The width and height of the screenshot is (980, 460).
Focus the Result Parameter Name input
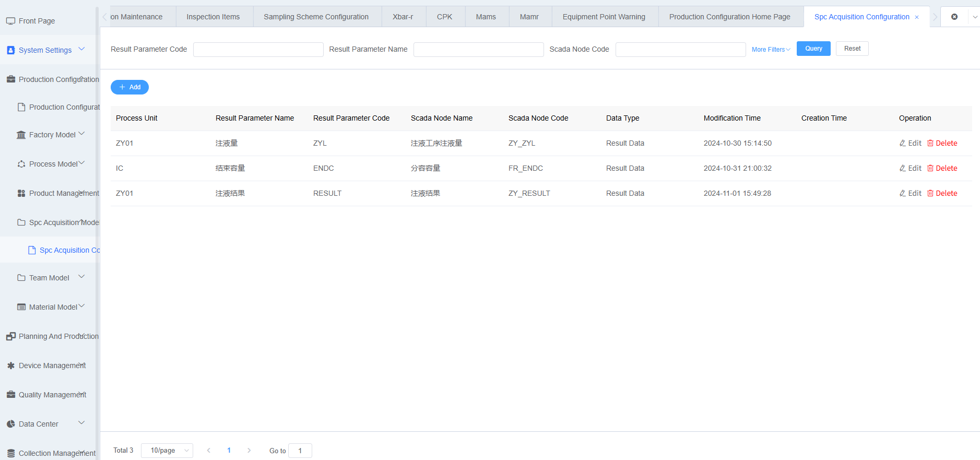point(479,50)
